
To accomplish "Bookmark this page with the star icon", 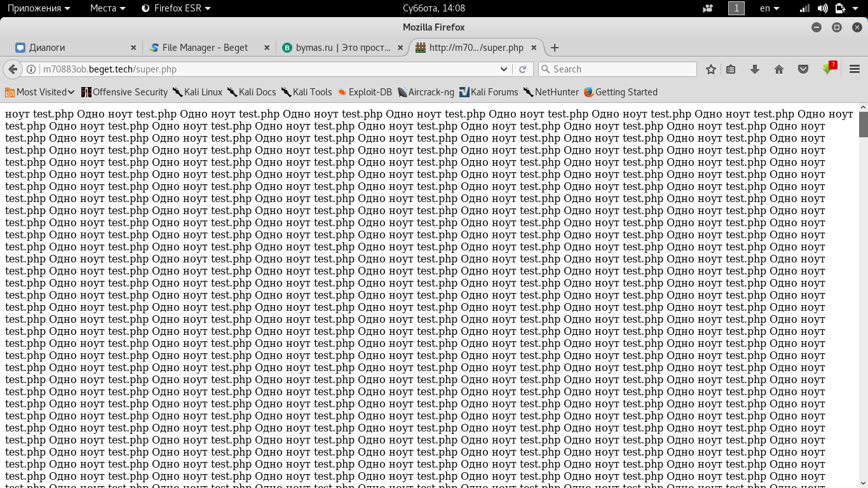I will pos(711,69).
